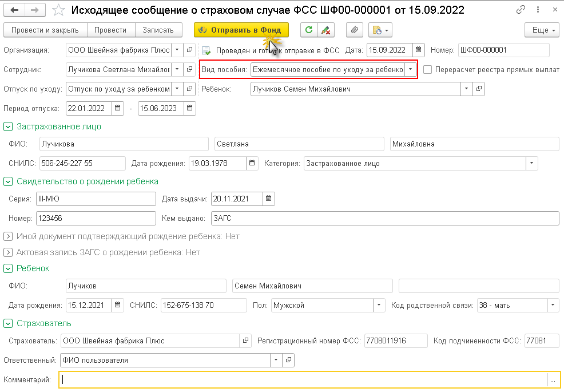Open Код родственной связи dropdown
Screen dimensions: 564x392
552,305
